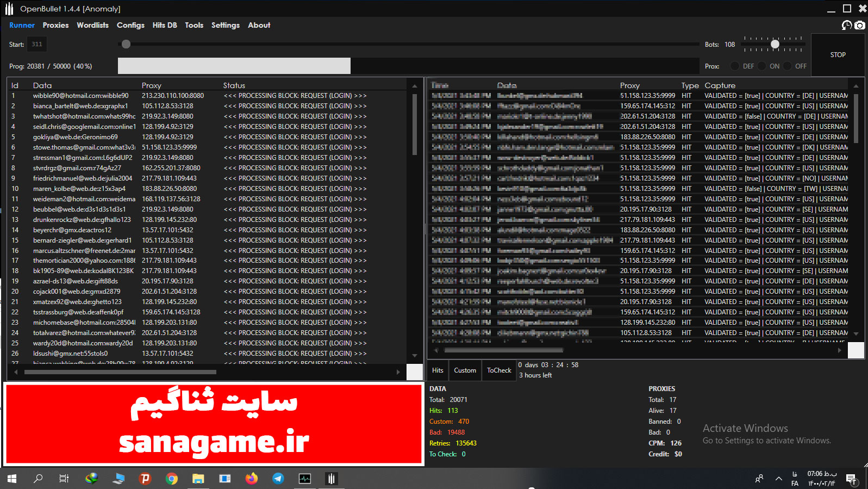
Task: Select the DEF proxy radio button
Action: coord(735,66)
